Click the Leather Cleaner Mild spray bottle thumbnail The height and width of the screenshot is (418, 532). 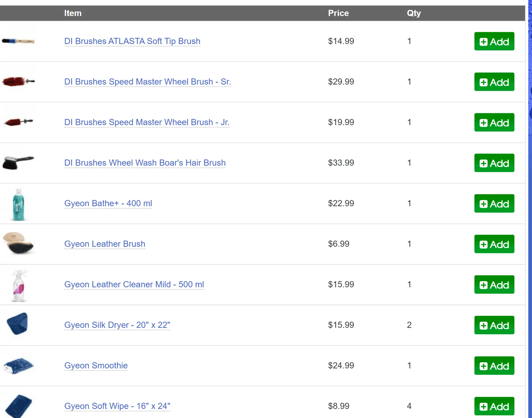click(19, 286)
